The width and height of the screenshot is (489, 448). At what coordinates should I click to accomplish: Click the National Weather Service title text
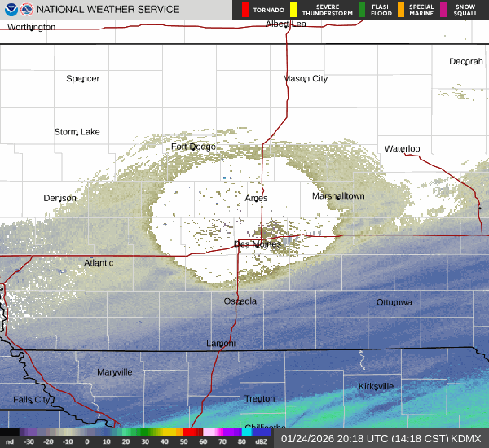[x=108, y=10]
